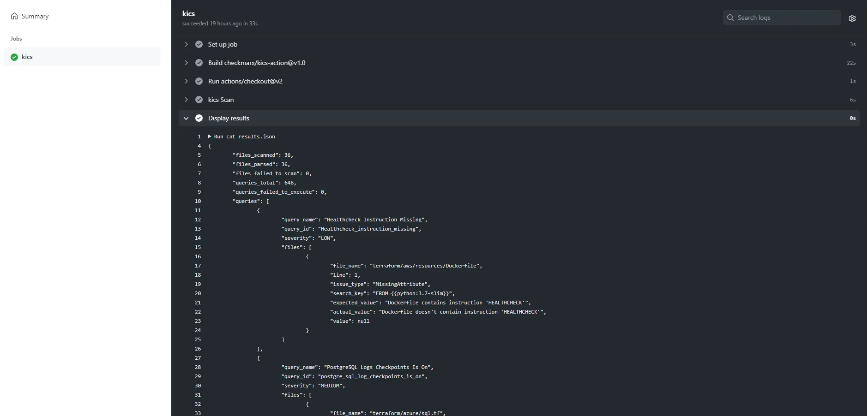Collapse the Display results step
The image size is (868, 416).
(186, 118)
